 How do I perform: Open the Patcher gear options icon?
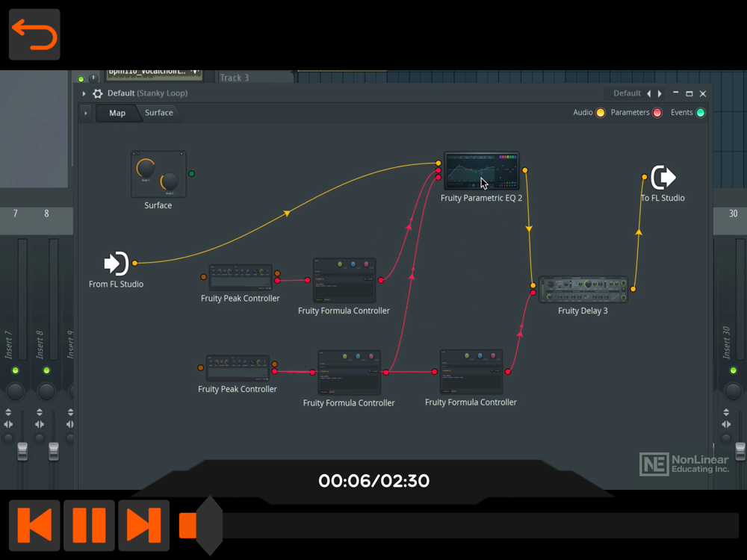pyautogui.click(x=98, y=93)
